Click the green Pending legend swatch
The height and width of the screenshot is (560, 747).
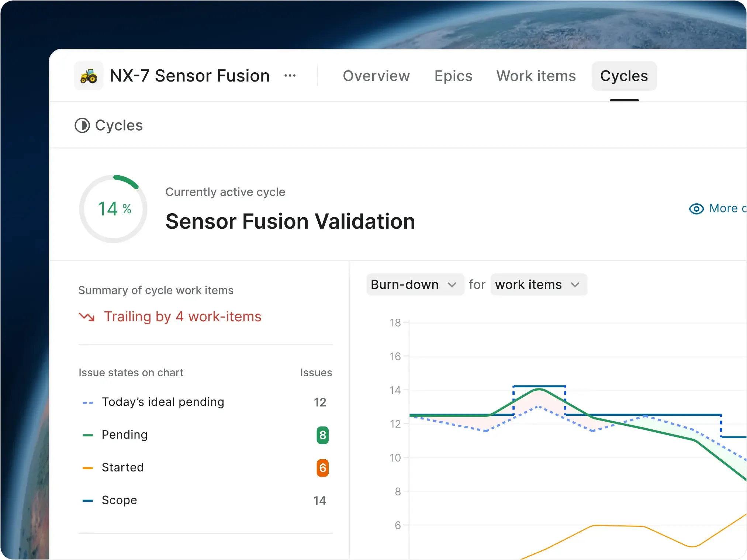[x=88, y=435]
